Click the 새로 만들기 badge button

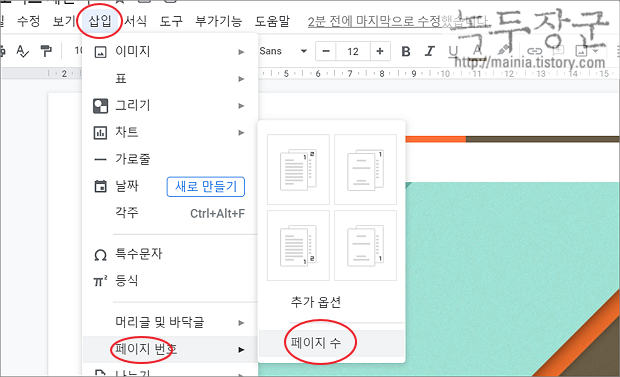[206, 187]
